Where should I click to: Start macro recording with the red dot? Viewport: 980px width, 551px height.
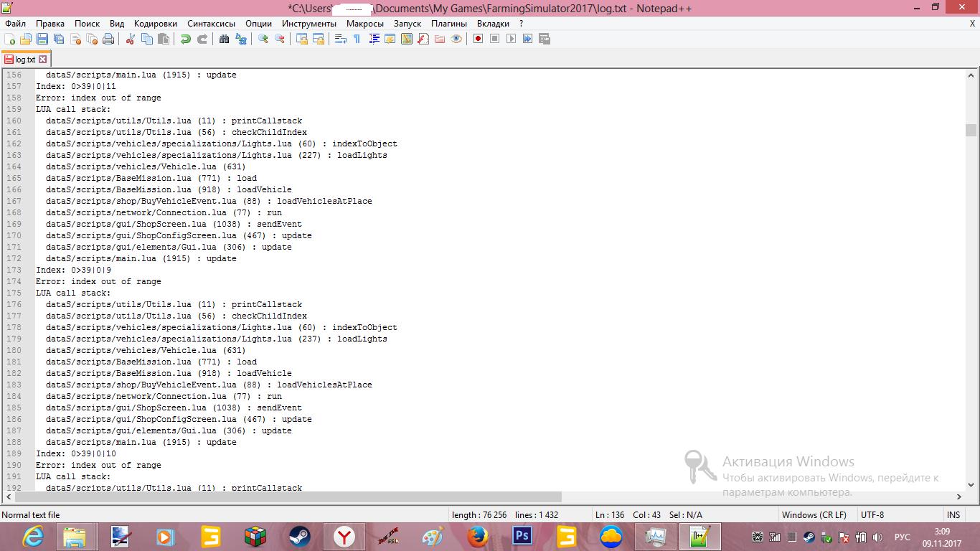(478, 39)
